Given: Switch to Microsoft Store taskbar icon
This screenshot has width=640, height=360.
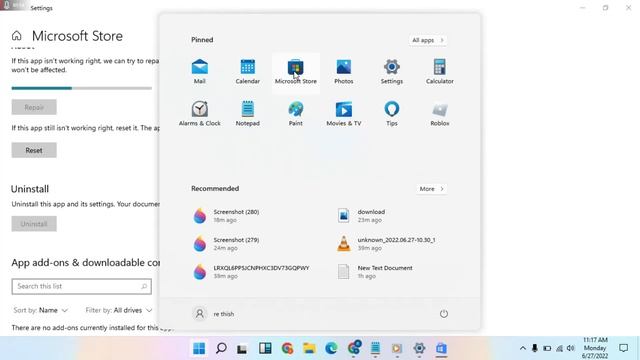Looking at the screenshot, I should tap(441, 348).
